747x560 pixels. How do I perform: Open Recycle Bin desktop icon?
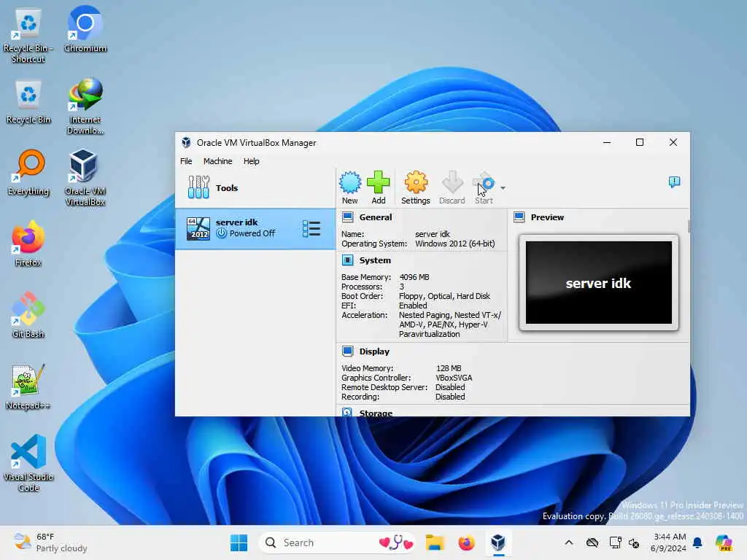pos(28,102)
